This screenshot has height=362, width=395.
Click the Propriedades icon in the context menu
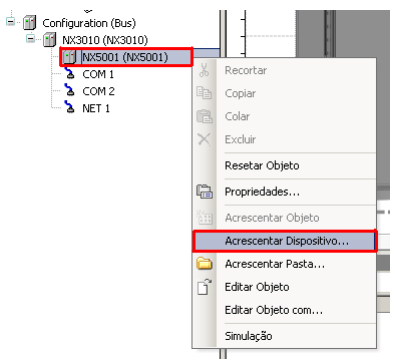coord(204,192)
